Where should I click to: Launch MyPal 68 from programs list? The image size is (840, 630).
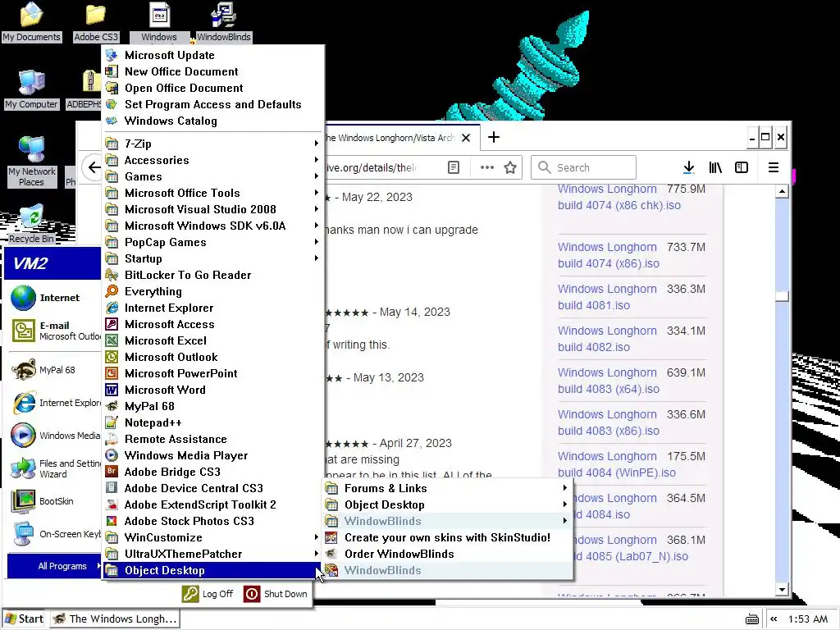(212, 406)
